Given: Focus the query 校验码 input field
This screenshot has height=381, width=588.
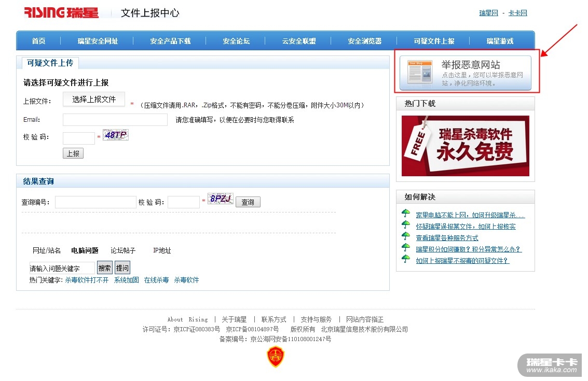Looking at the screenshot, I should coord(184,202).
